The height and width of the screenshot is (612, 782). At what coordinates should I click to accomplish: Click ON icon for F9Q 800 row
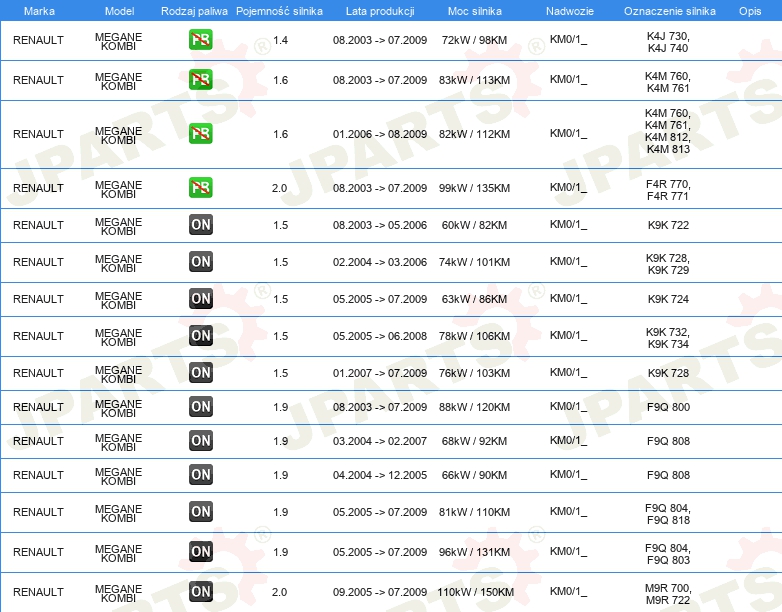point(200,407)
